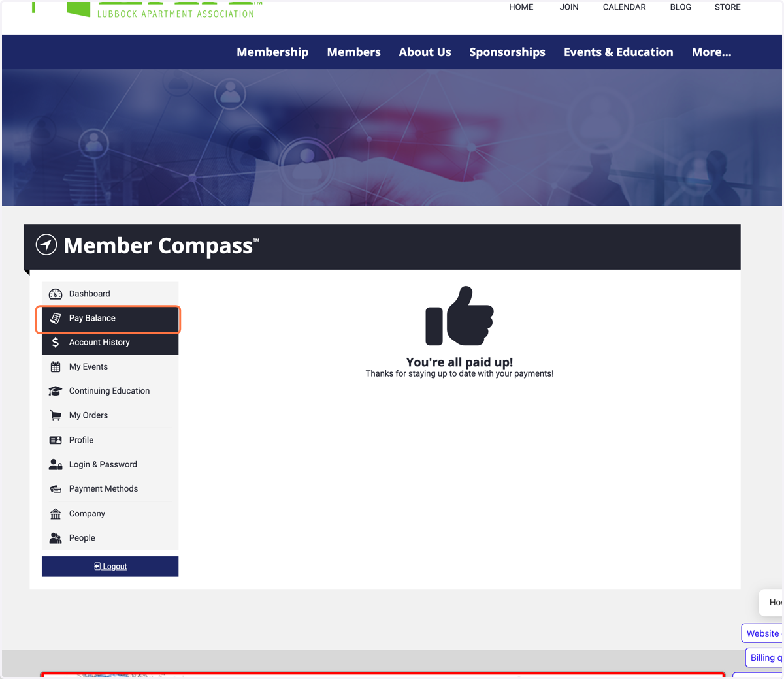Screen dimensions: 784x679
Task: Click the Logout button
Action: pyautogui.click(x=110, y=567)
